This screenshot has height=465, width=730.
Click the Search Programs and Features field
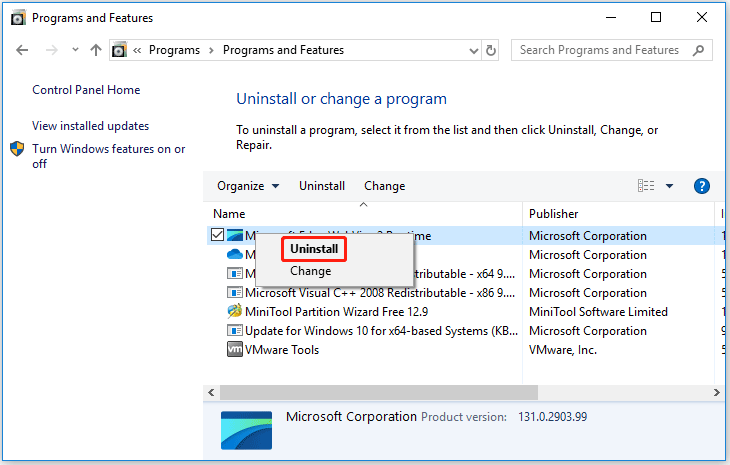pos(611,50)
